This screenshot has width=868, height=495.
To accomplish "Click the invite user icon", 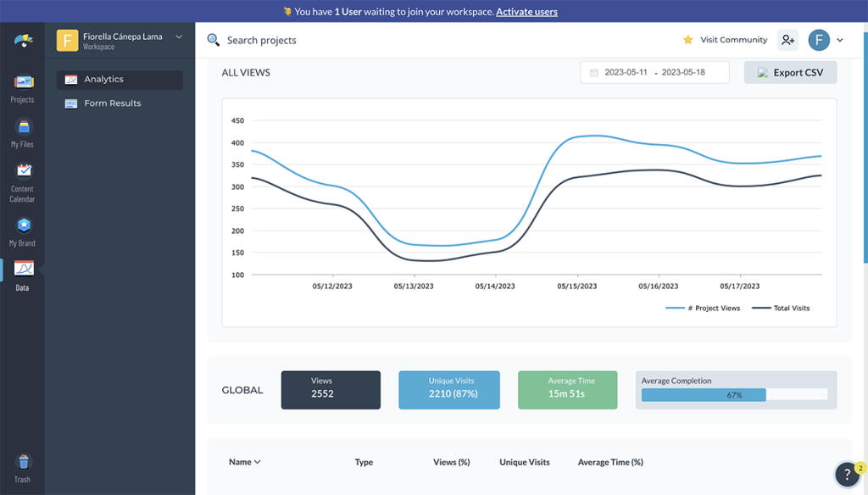I will [x=787, y=40].
